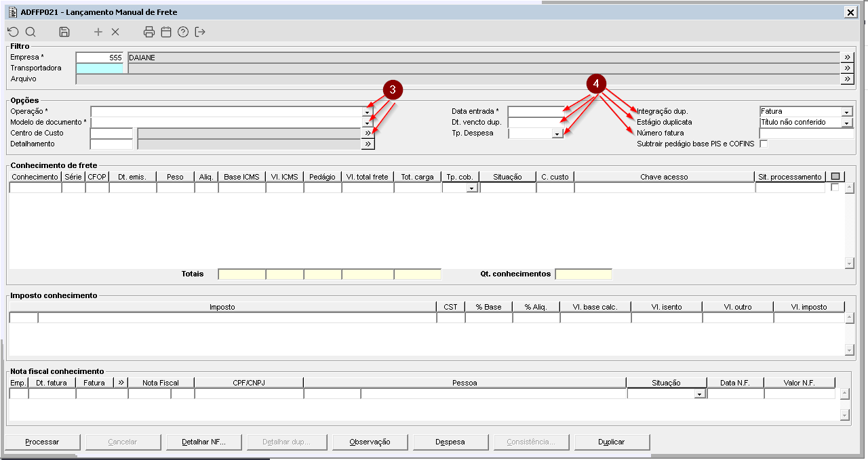Click the Sit. processamento column header
This screenshot has width=868, height=460.
(790, 177)
